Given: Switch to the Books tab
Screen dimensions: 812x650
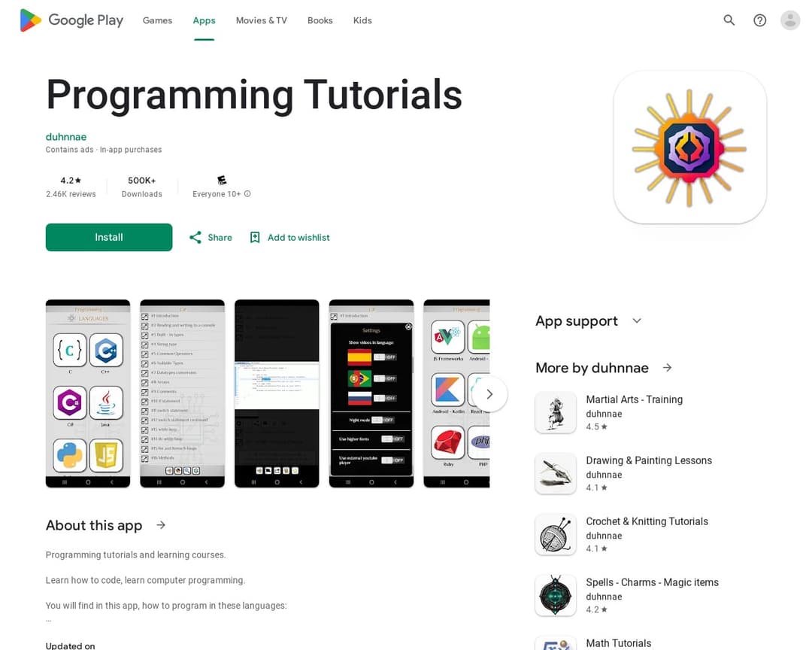Looking at the screenshot, I should [320, 20].
